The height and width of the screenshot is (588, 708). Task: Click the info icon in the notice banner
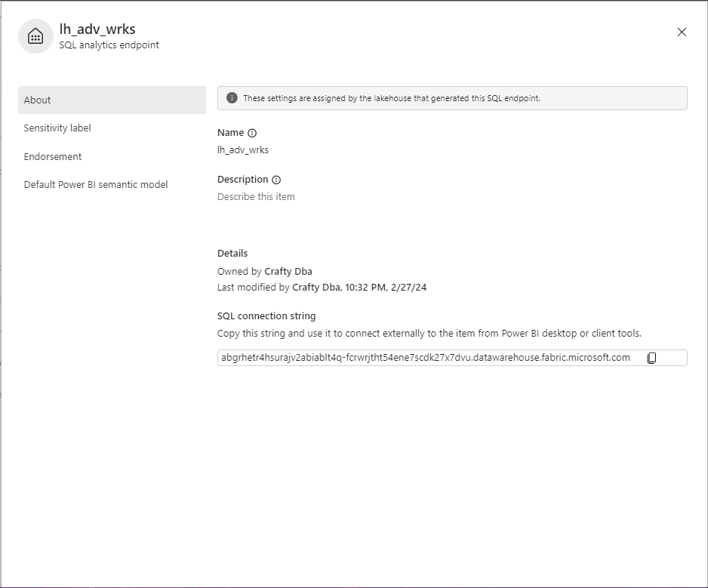point(232,98)
